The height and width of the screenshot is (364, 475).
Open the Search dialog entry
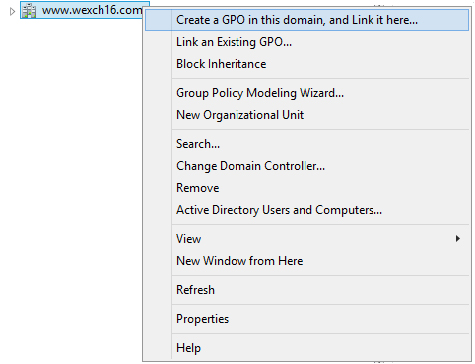[x=307, y=144]
